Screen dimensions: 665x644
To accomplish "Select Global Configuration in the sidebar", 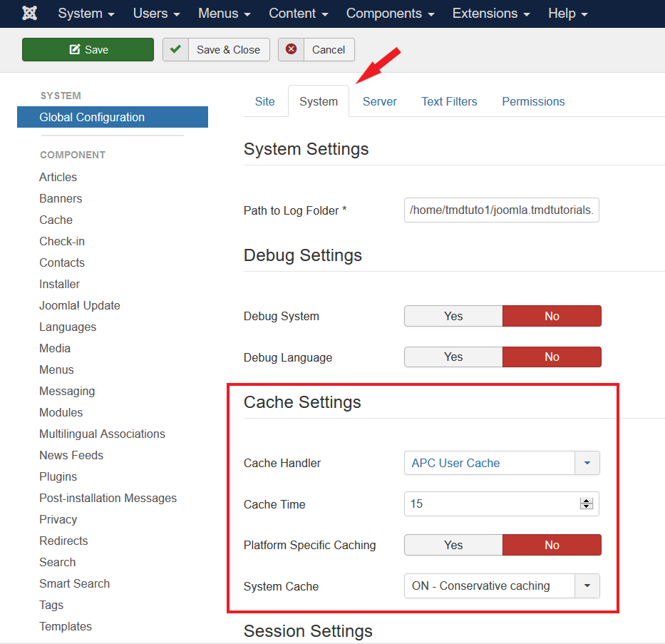I will (x=92, y=117).
